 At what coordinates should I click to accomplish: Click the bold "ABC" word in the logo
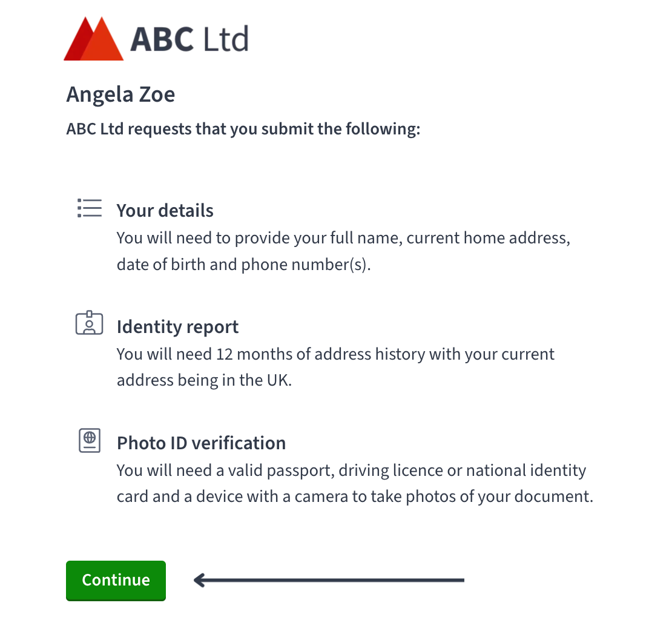[162, 40]
